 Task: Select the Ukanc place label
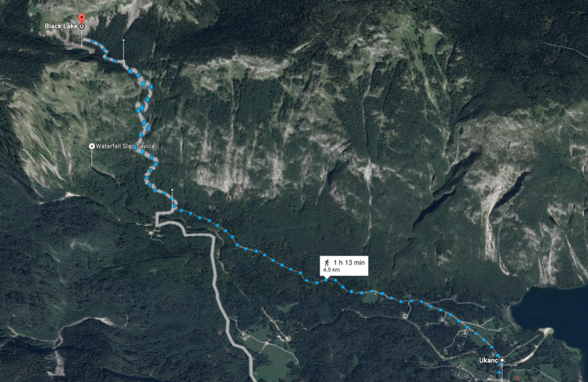488,360
